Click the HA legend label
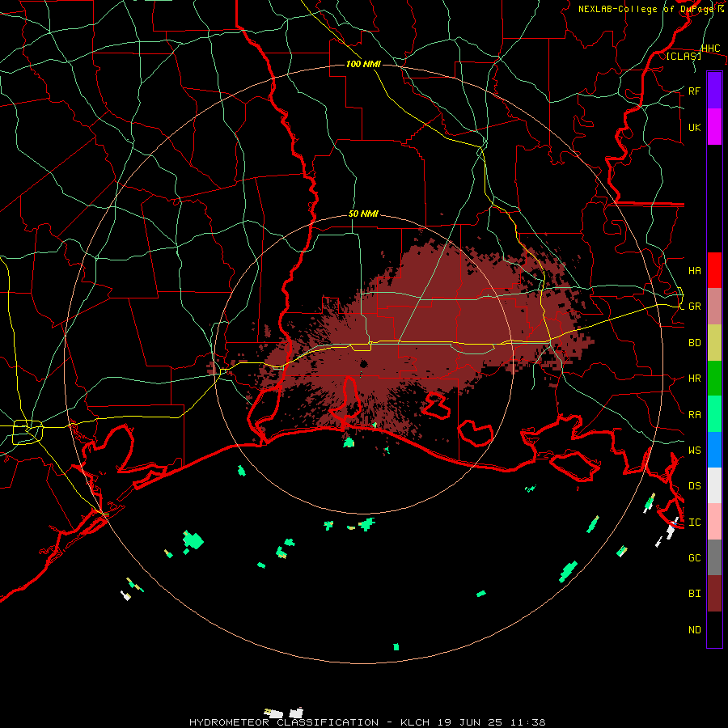Viewport: 728px width, 728px height. pyautogui.click(x=694, y=271)
